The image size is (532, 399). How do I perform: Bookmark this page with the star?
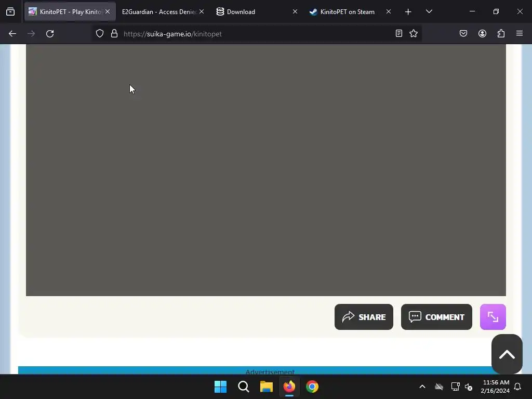pyautogui.click(x=414, y=33)
